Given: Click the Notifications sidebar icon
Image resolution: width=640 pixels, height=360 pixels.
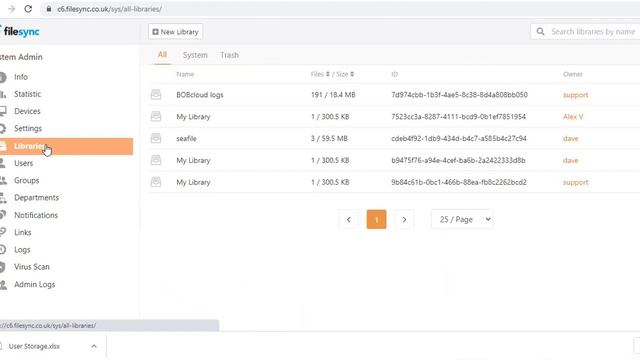Looking at the screenshot, I should point(3,215).
